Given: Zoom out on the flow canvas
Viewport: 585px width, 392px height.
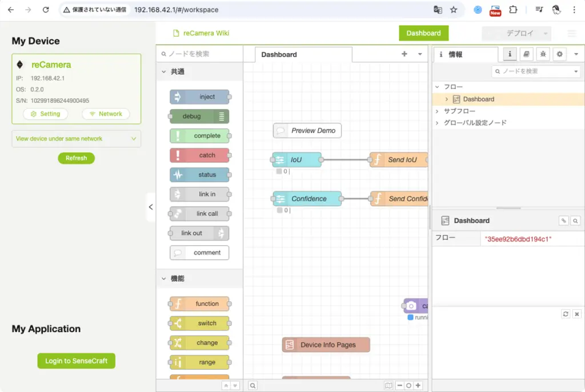Looking at the screenshot, I should coord(399,385).
